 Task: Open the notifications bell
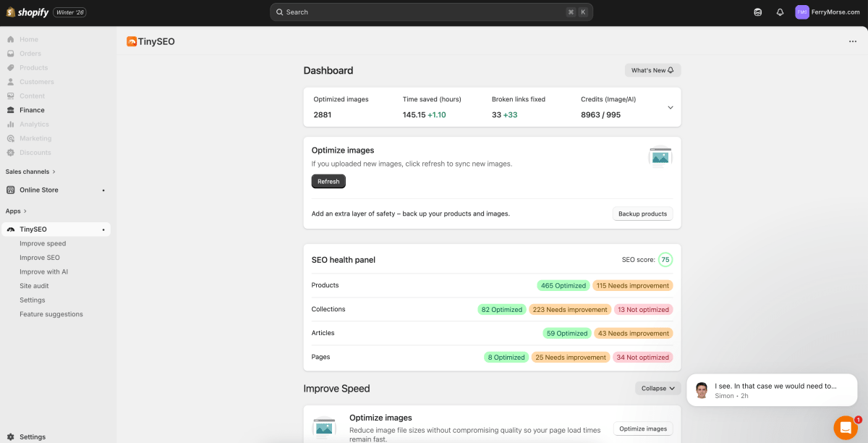780,12
